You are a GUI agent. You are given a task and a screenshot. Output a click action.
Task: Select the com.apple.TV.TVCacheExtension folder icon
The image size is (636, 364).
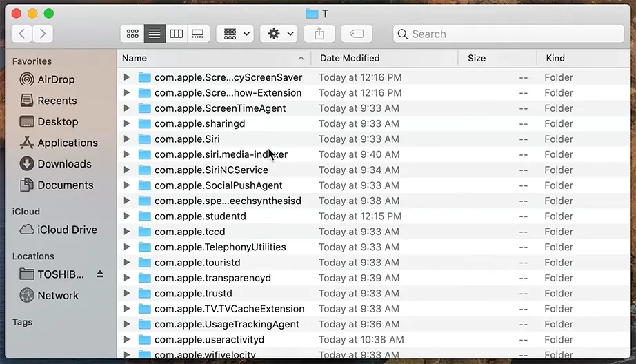tap(144, 308)
